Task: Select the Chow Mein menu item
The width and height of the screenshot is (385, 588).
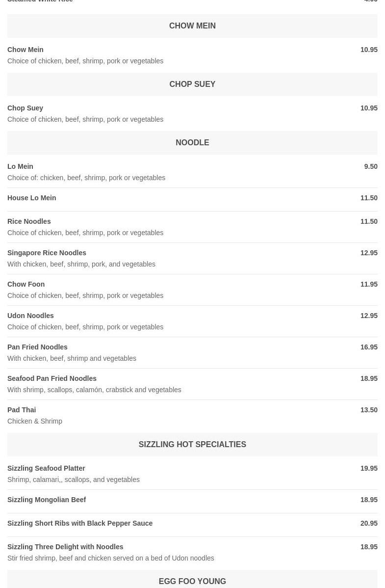Action: (26, 50)
